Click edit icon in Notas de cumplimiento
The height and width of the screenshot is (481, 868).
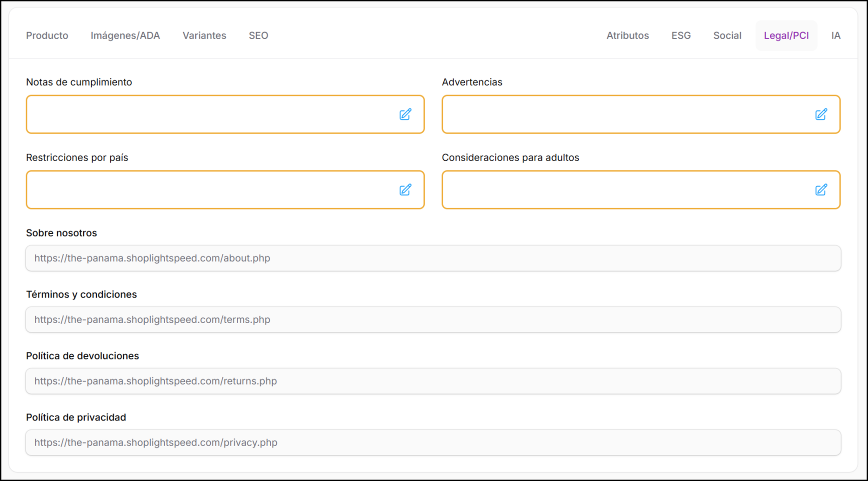point(405,115)
